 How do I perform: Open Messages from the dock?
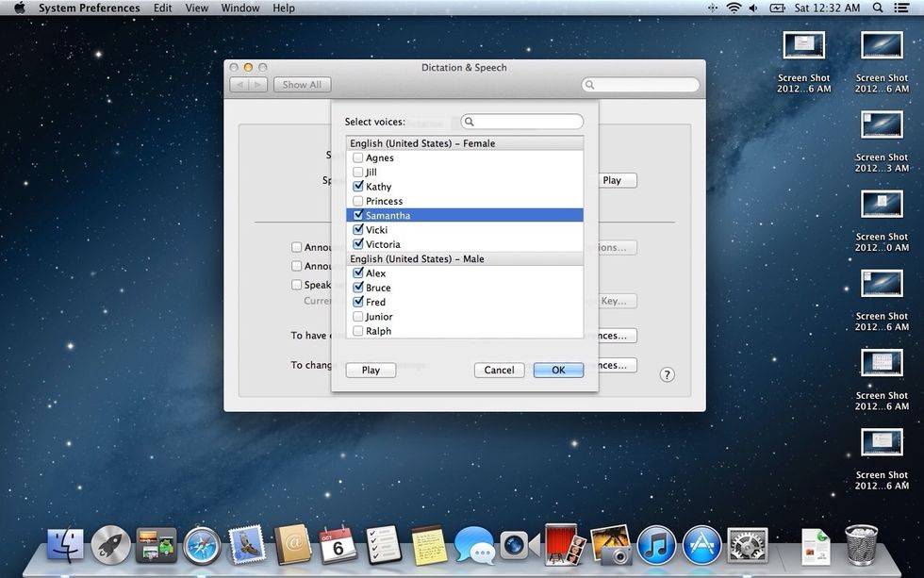(474, 545)
